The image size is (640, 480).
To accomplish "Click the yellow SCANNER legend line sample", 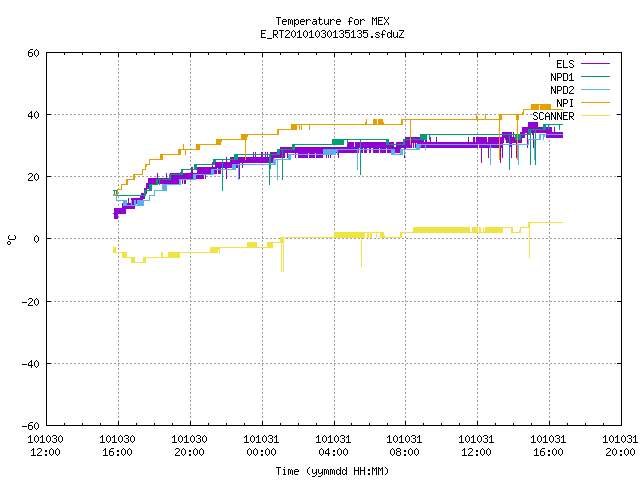I will (x=595, y=116).
